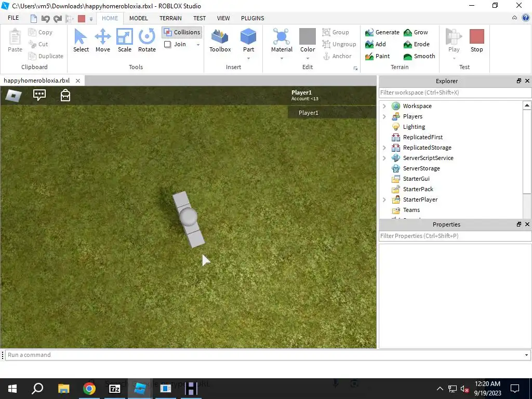Open the quick access toolbar customize arrow
The image size is (532, 399).
[91, 19]
